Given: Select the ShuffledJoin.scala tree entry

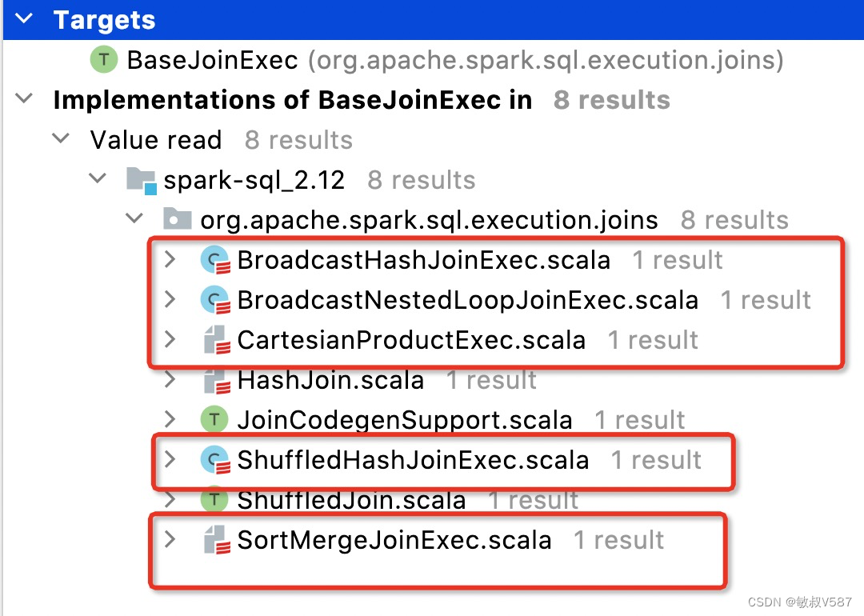Looking at the screenshot, I should pyautogui.click(x=352, y=499).
